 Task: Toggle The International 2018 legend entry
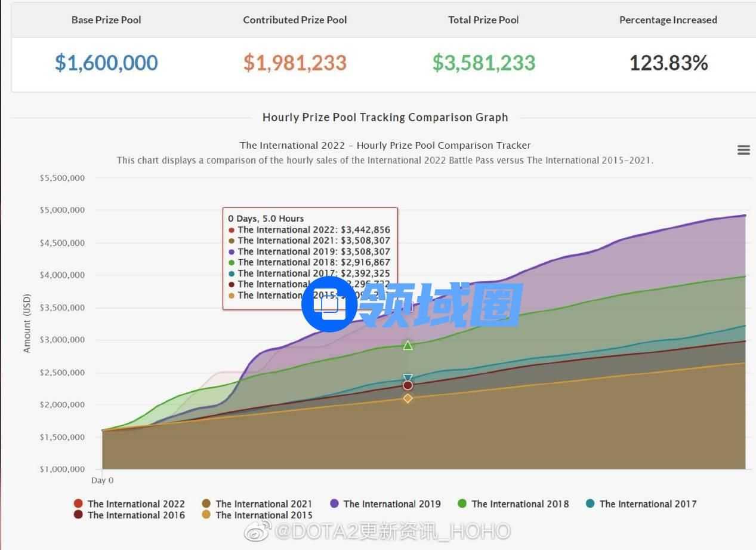click(x=520, y=504)
